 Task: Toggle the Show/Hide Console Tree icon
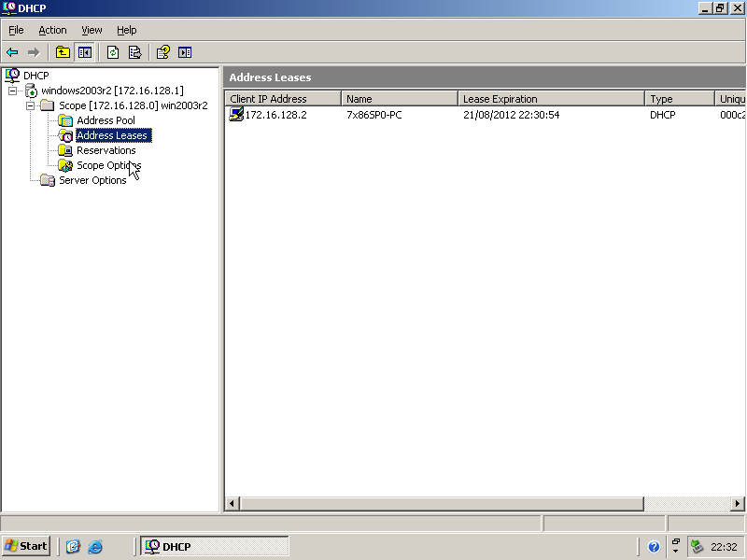pos(85,52)
